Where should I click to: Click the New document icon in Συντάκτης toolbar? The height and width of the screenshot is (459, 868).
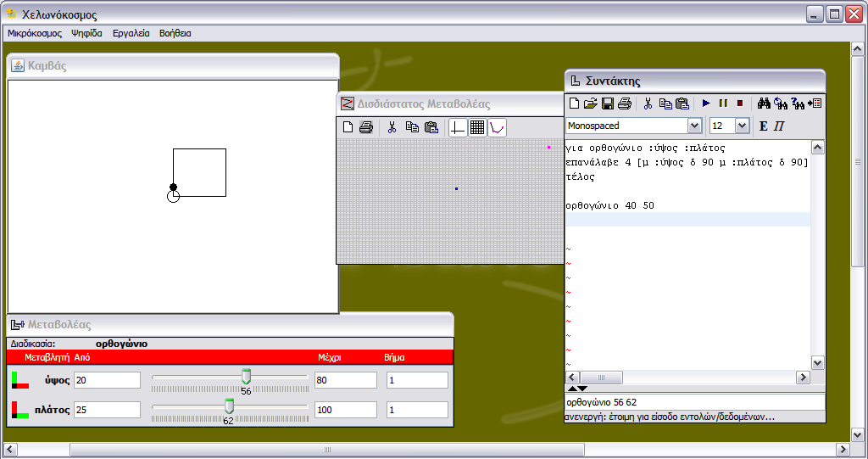click(x=574, y=104)
